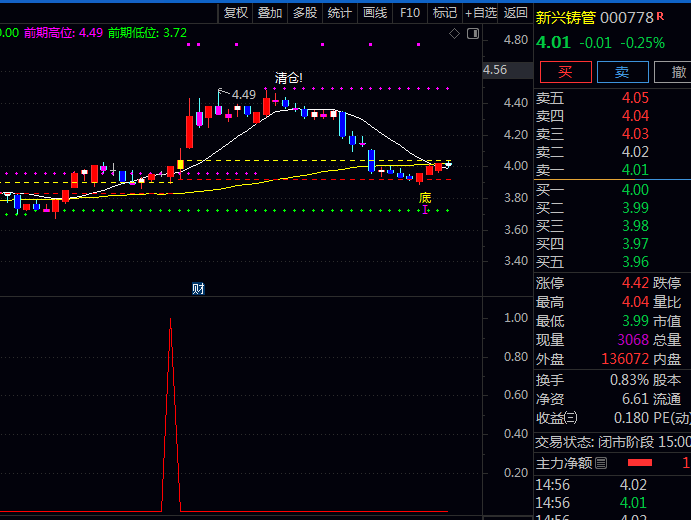
Task: Click the 现量 value 3068
Action: (633, 340)
